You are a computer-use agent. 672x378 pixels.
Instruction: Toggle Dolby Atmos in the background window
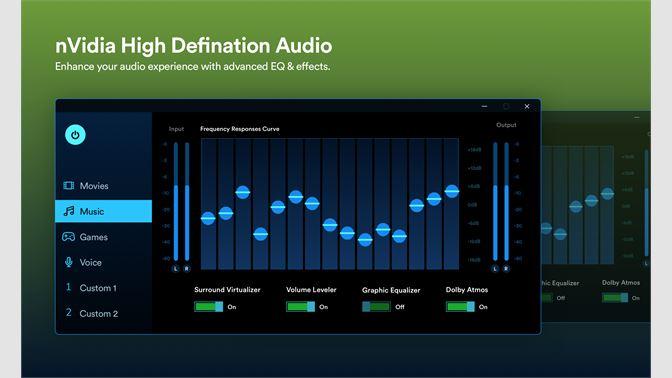(615, 297)
